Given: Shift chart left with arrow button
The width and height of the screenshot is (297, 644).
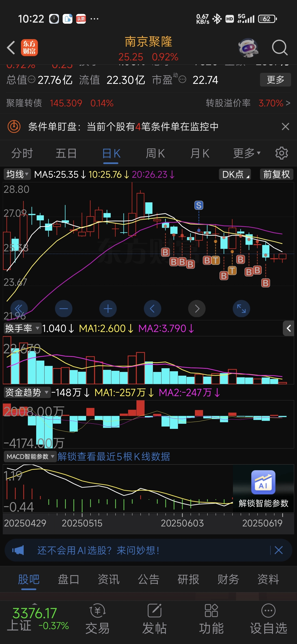Looking at the screenshot, I should pyautogui.click(x=152, y=309).
